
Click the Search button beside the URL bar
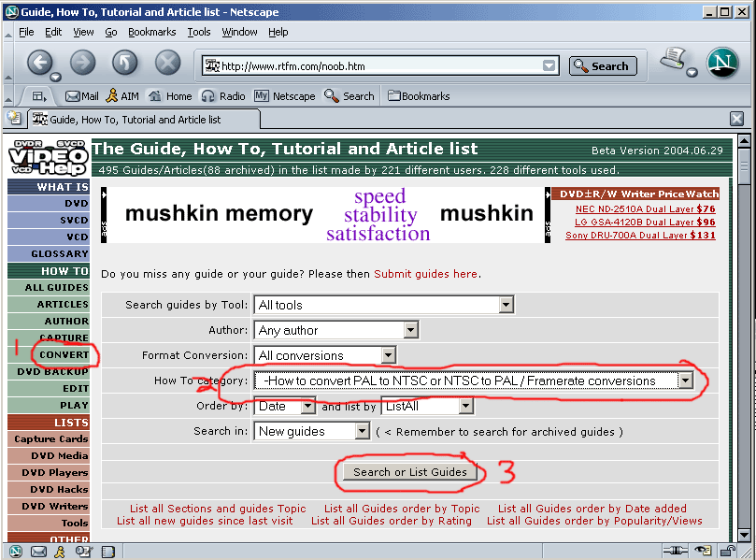(603, 66)
